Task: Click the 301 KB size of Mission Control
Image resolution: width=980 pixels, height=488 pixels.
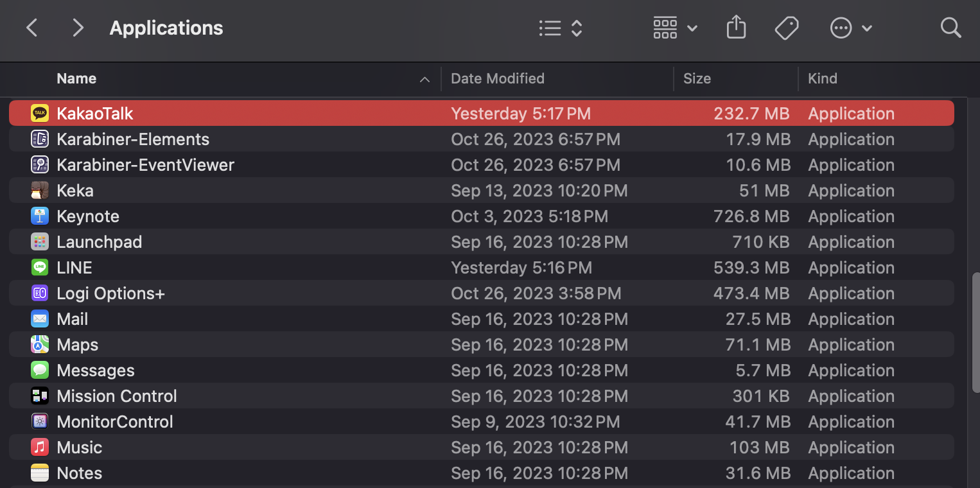Action: 761,396
